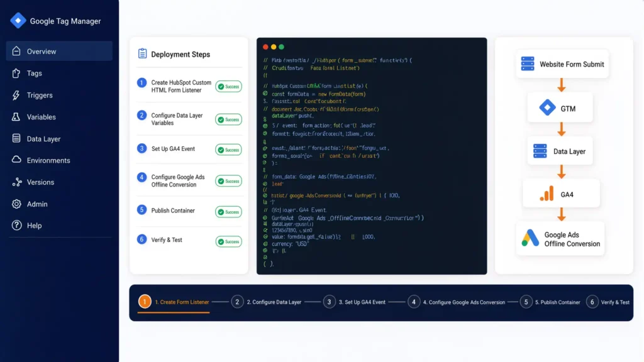Switch to '1. Create Form Listener' progress step
Viewport: 644px width, 362px height.
click(x=174, y=302)
